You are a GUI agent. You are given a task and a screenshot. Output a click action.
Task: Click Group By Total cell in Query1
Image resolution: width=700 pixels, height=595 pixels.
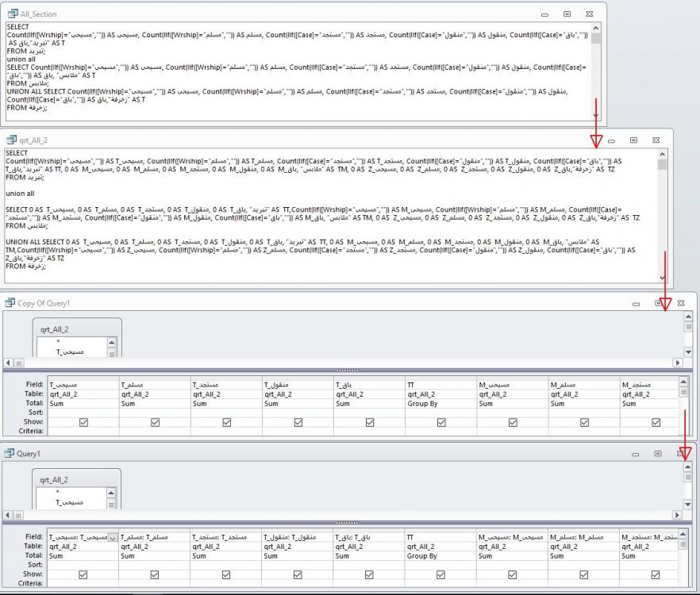[440, 556]
